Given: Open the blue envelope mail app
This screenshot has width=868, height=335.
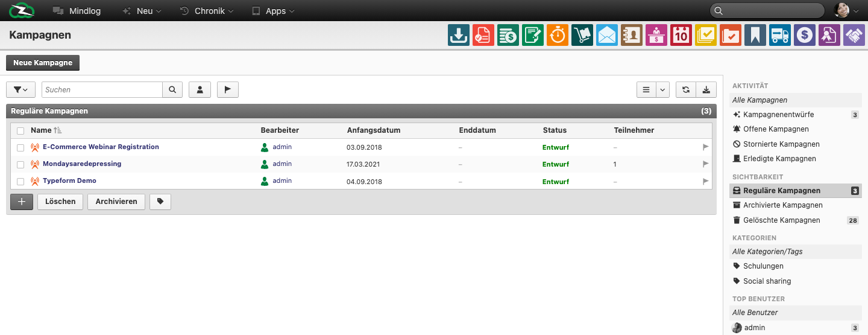Looking at the screenshot, I should [x=607, y=35].
